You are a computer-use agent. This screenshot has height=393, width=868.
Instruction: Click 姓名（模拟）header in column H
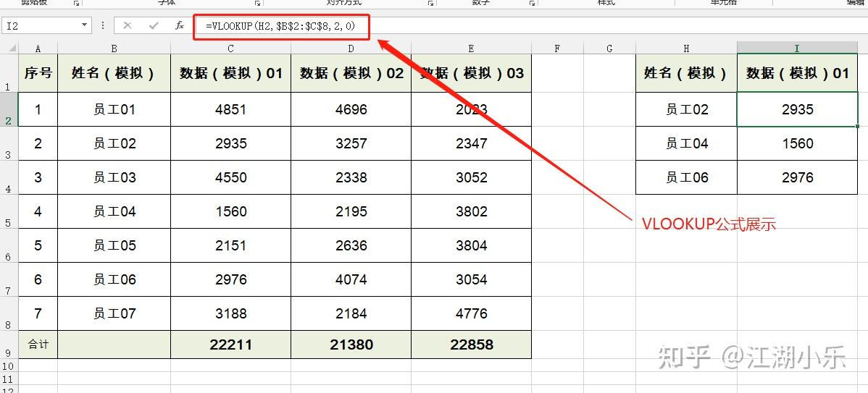(x=686, y=73)
